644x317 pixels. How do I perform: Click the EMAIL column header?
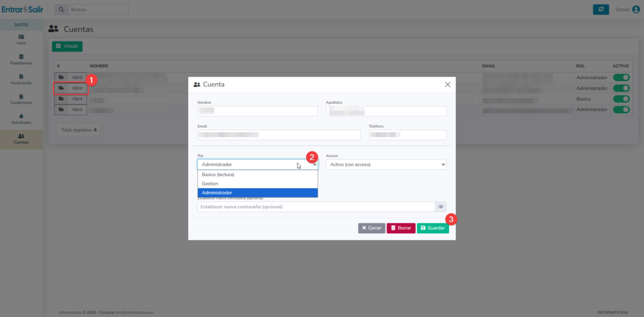(x=489, y=65)
